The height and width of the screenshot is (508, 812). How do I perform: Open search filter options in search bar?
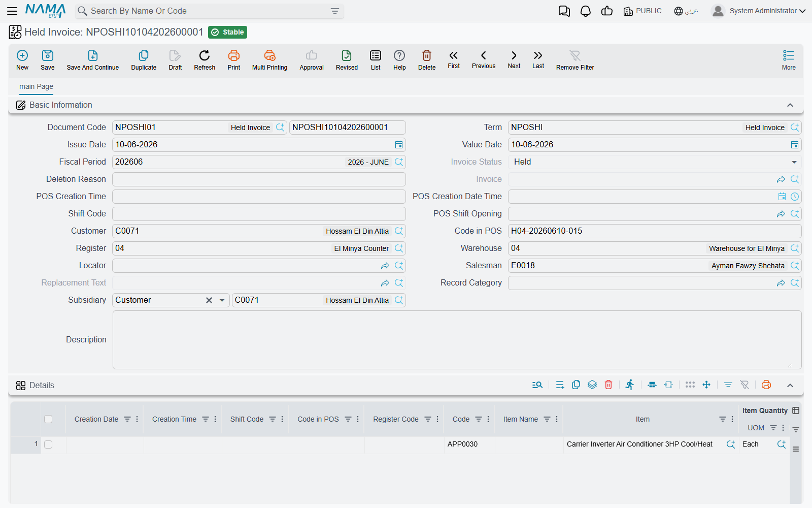pyautogui.click(x=335, y=11)
